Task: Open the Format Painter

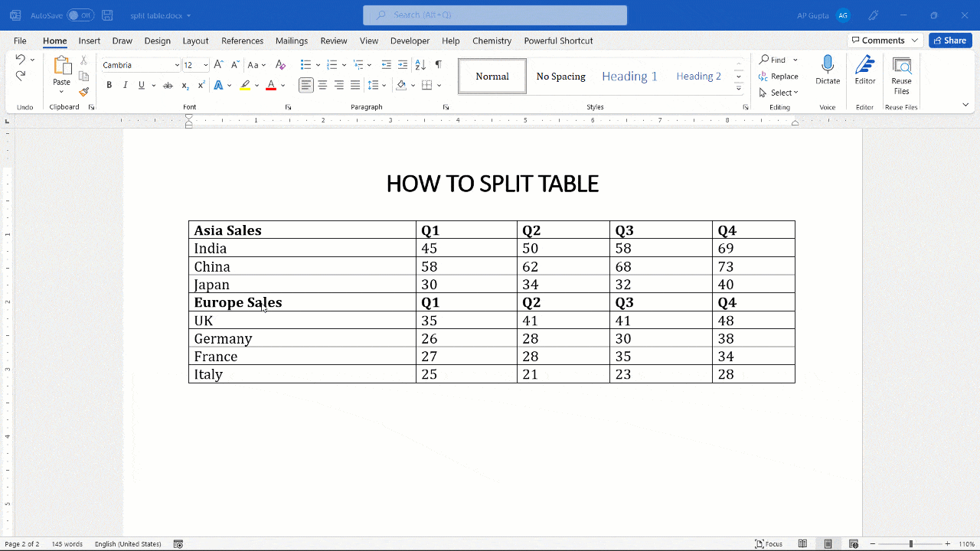Action: [x=83, y=91]
